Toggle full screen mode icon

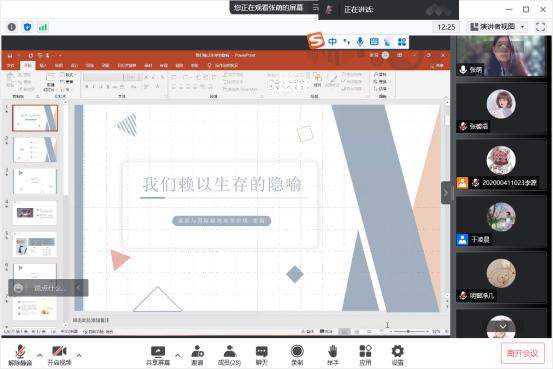tap(540, 27)
